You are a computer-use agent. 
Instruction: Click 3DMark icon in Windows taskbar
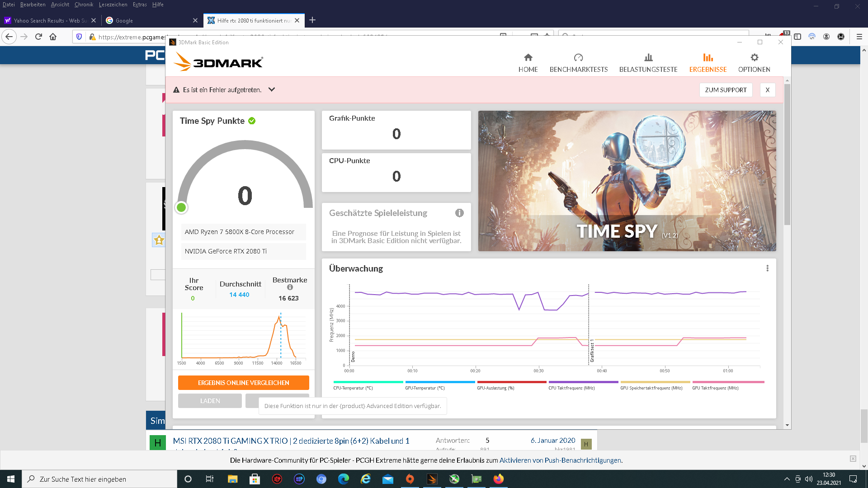[x=432, y=479]
